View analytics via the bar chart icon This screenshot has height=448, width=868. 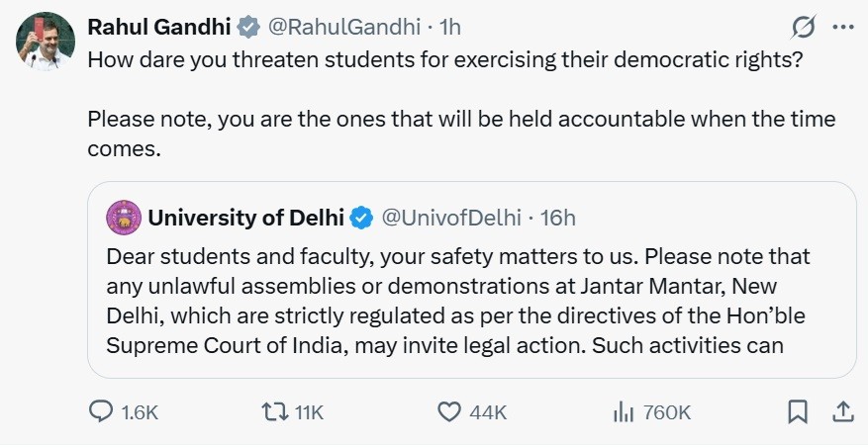624,412
